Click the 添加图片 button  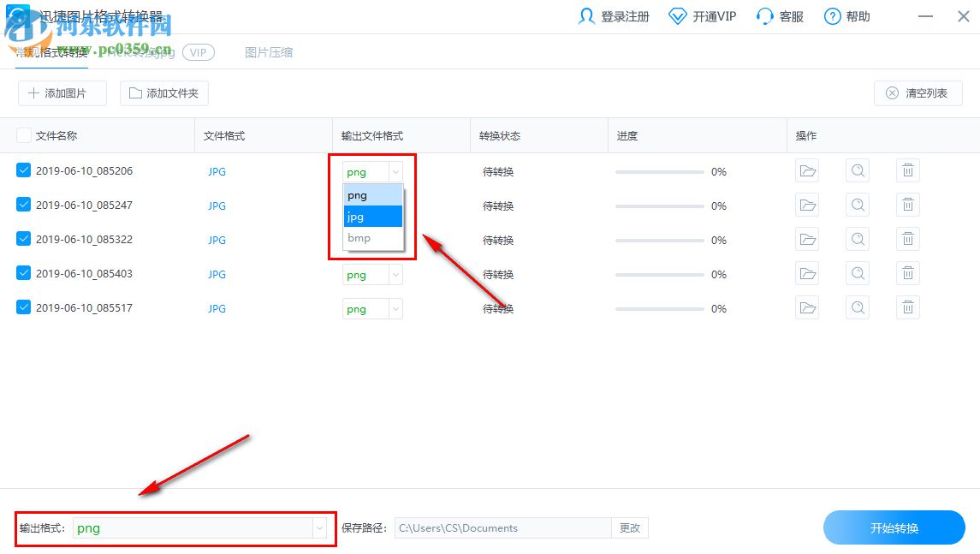(62, 93)
